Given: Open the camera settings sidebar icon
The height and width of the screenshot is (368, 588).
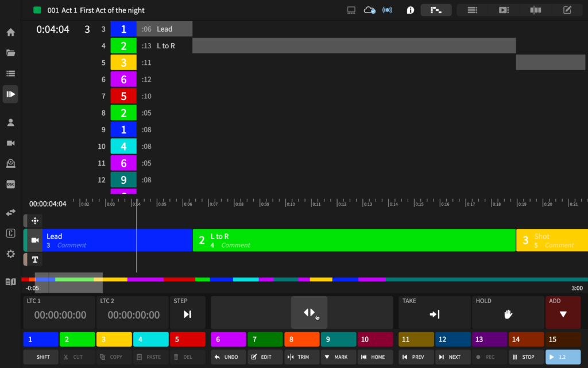Looking at the screenshot, I should 10,143.
